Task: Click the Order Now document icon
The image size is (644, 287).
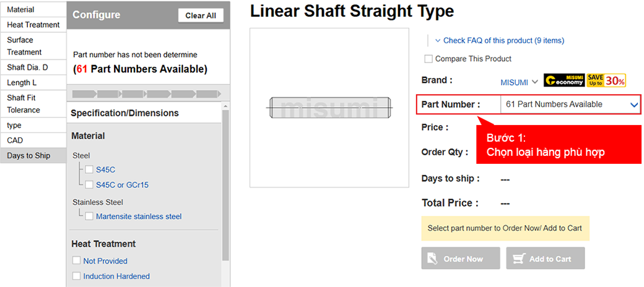Action: click(432, 259)
